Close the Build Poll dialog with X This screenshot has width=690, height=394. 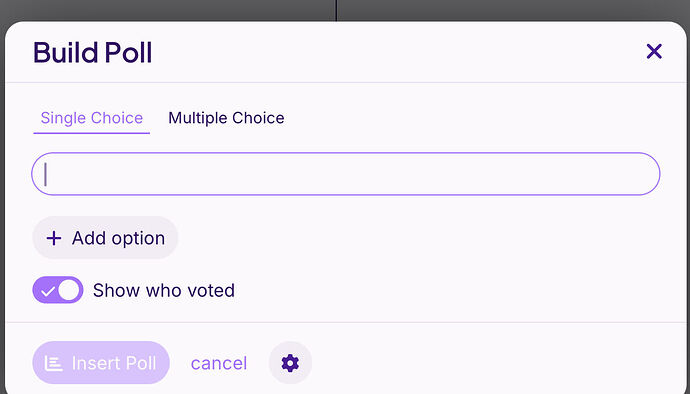[654, 52]
